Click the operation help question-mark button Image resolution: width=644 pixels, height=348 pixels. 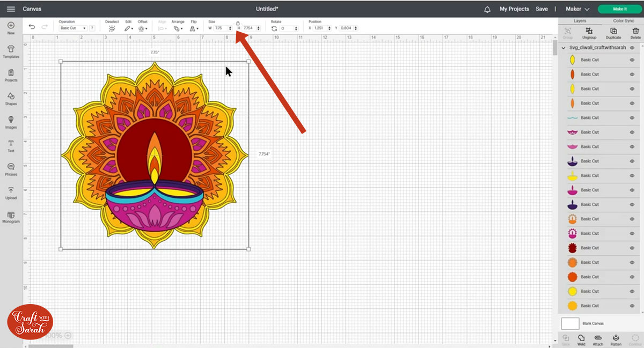tap(92, 28)
